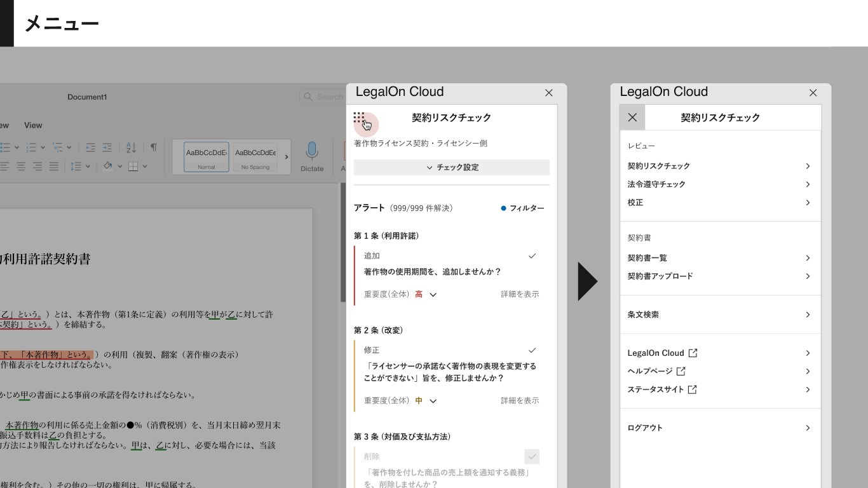
Task: Open the View tab in Word
Action: pyautogui.click(x=33, y=125)
